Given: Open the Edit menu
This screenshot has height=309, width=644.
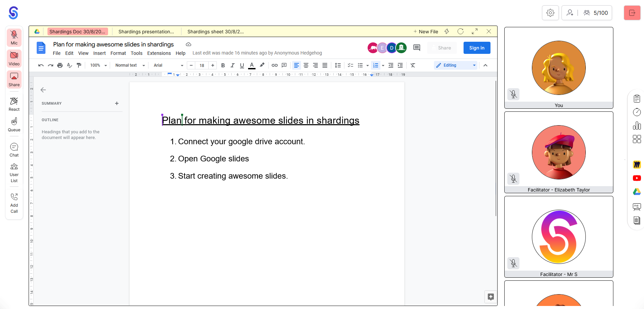Looking at the screenshot, I should point(69,53).
